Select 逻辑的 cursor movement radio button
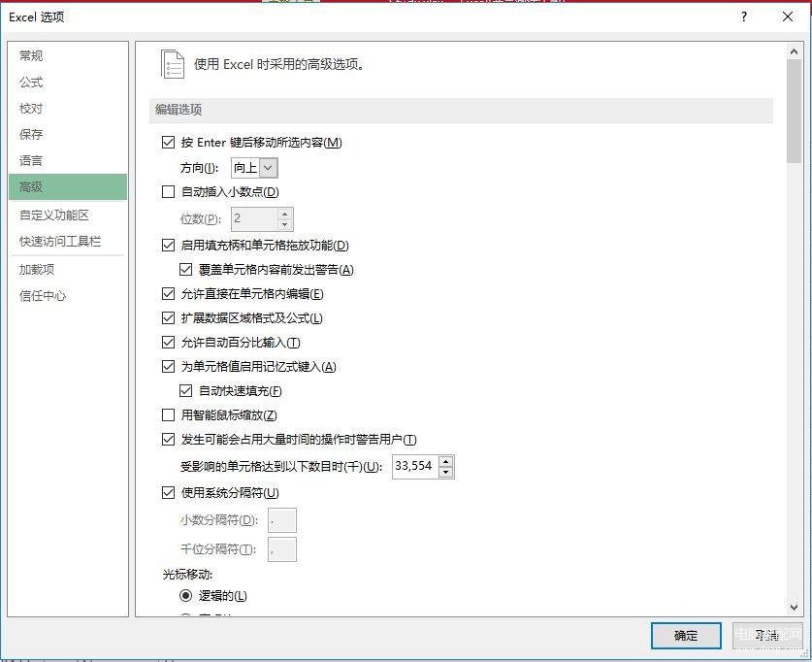The height and width of the screenshot is (662, 812). pos(186,596)
